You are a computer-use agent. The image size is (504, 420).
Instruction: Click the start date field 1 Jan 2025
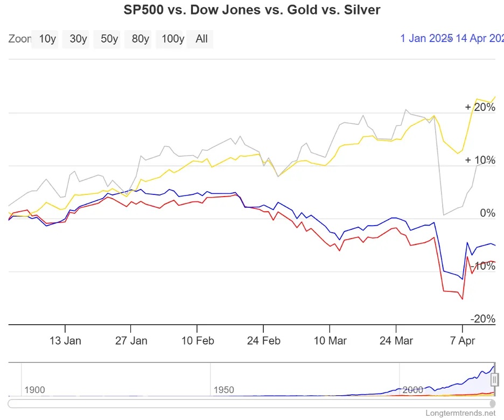point(425,38)
